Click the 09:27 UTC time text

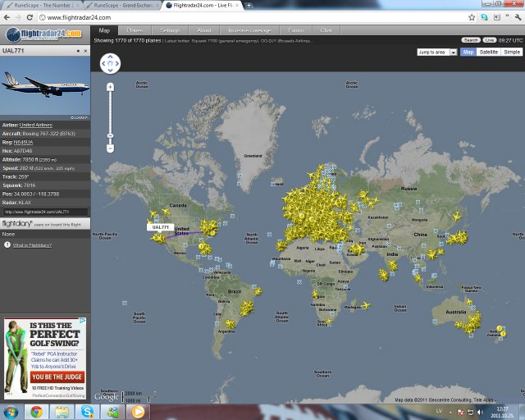point(510,40)
